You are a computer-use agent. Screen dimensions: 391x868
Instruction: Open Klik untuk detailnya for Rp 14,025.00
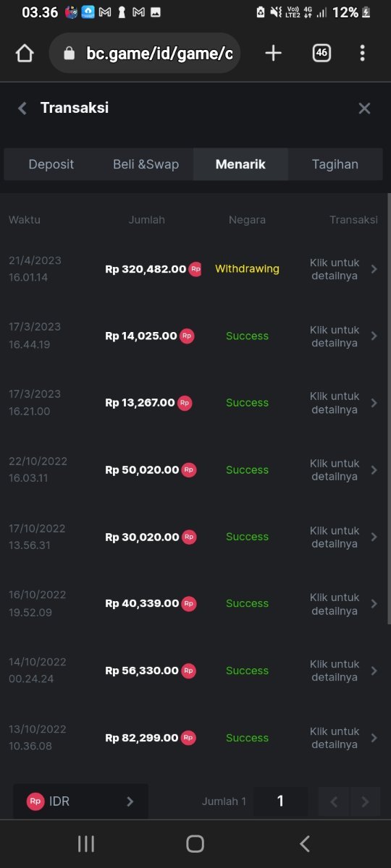pos(335,336)
